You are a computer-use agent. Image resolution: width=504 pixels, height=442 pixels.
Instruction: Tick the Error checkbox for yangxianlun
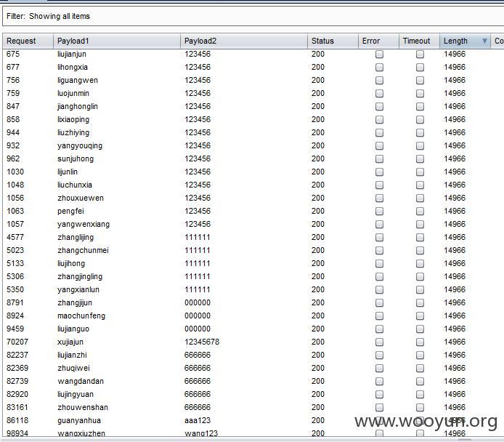point(379,289)
